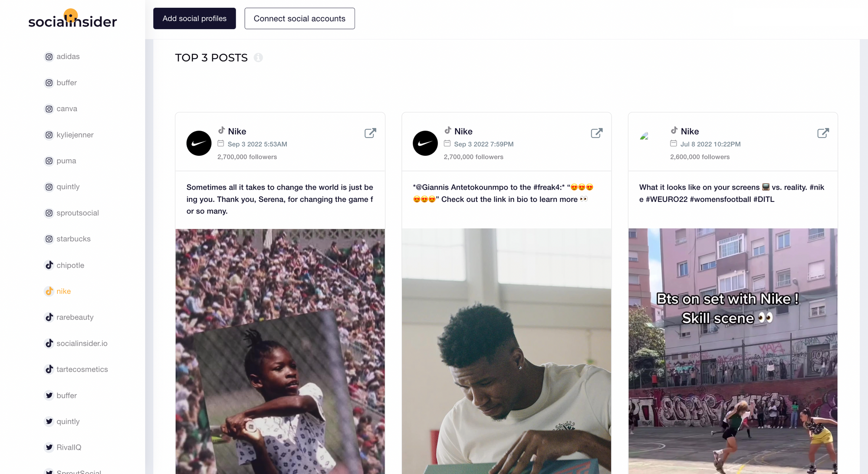Click Add social profiles button

(x=194, y=18)
